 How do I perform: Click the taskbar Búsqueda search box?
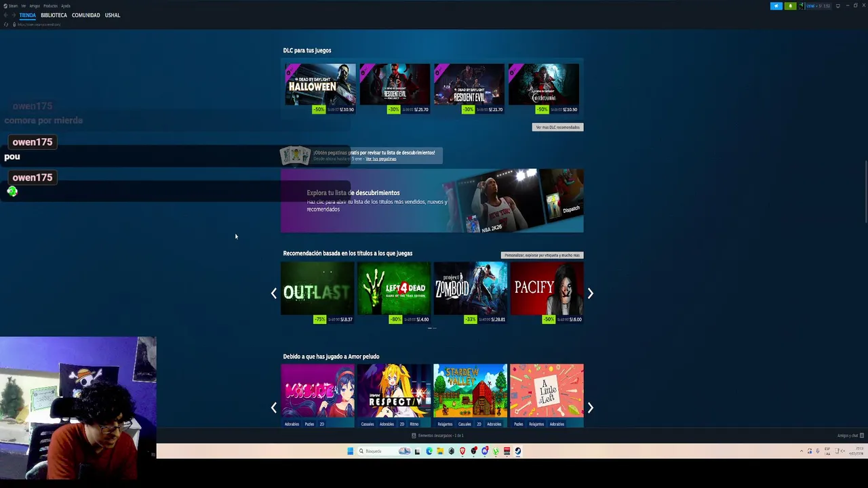384,451
